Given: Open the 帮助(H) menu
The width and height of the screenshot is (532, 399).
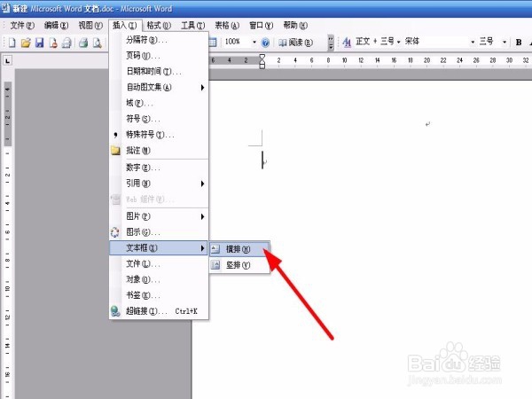Looking at the screenshot, I should click(295, 26).
